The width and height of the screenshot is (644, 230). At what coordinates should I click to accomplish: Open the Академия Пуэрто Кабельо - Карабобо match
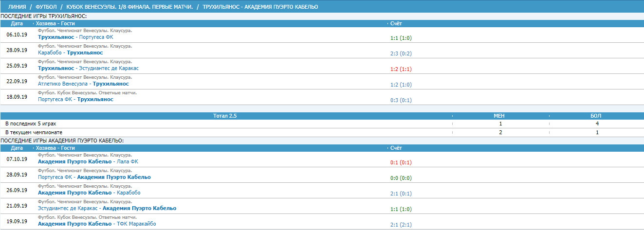click(x=89, y=193)
